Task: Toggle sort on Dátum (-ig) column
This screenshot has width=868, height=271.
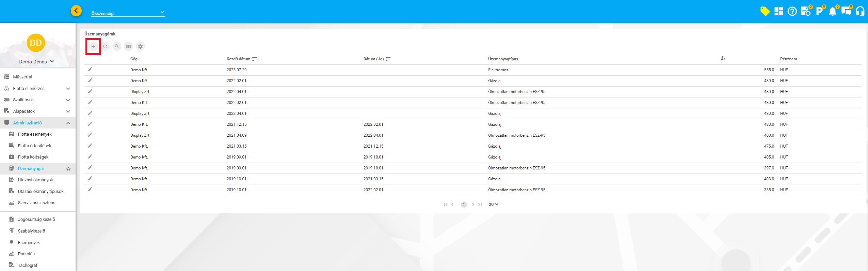Action: click(388, 59)
